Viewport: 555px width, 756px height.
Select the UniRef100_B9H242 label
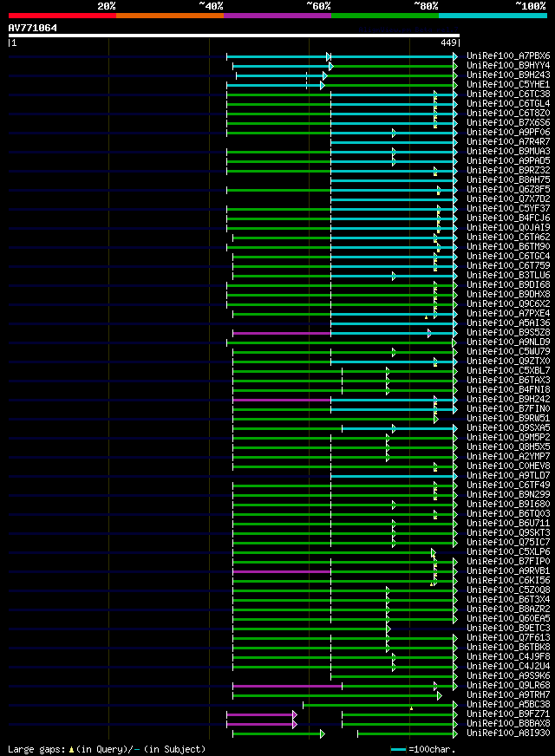508,400
